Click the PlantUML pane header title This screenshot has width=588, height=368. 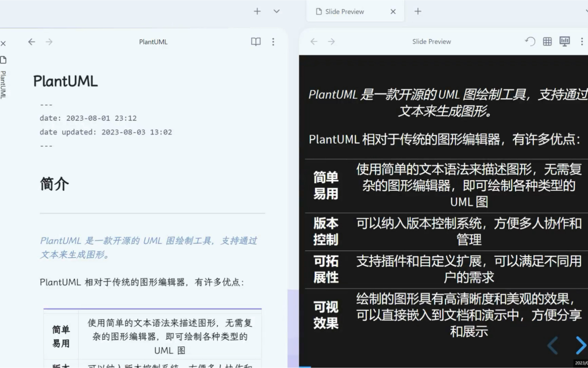(153, 42)
